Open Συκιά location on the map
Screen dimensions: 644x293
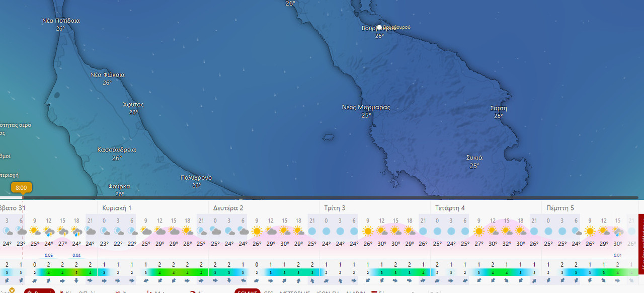point(474,158)
